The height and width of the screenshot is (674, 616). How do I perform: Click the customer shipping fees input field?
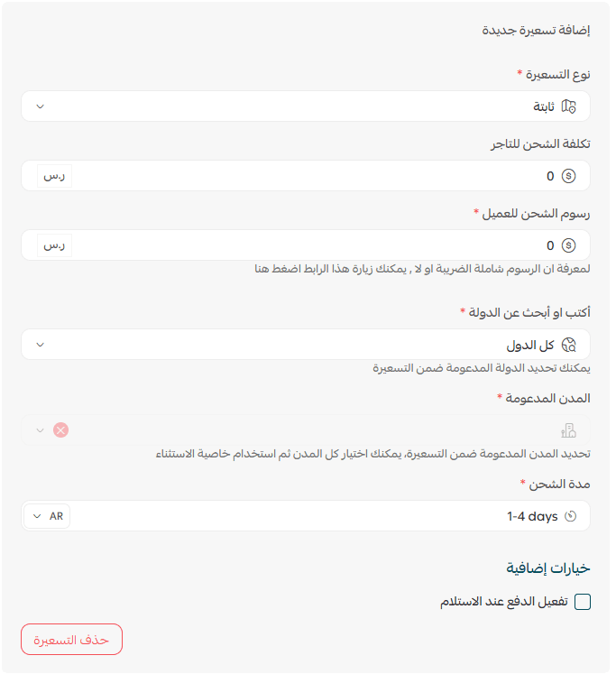[306, 245]
